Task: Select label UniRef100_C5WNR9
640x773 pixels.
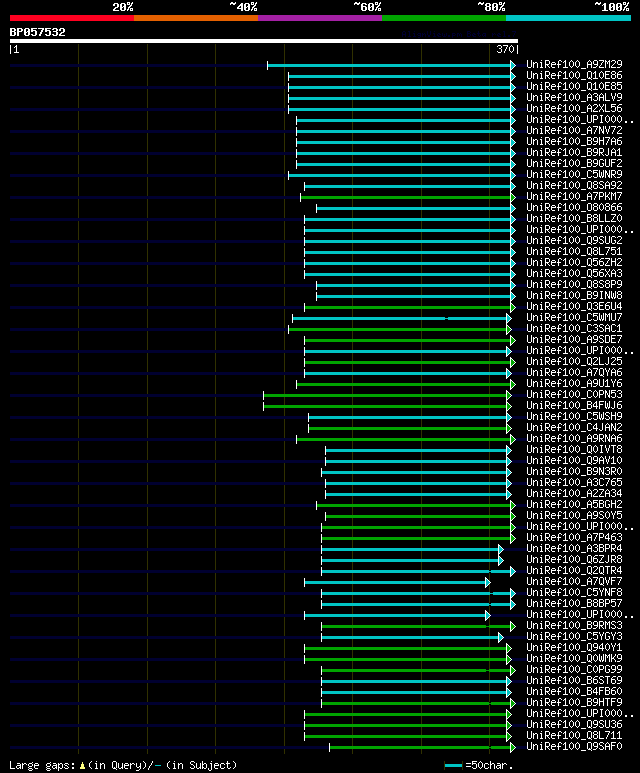Action: tap(574, 175)
